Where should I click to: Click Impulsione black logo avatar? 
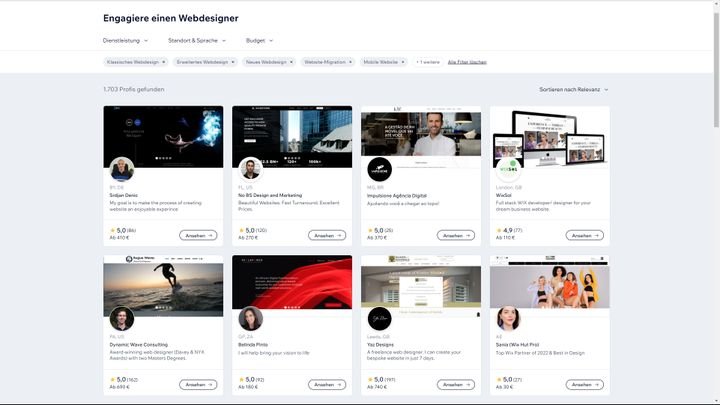tap(379, 169)
